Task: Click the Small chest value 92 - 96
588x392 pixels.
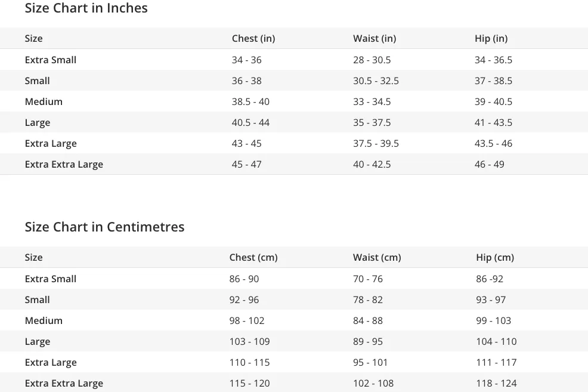Action: [x=244, y=300]
